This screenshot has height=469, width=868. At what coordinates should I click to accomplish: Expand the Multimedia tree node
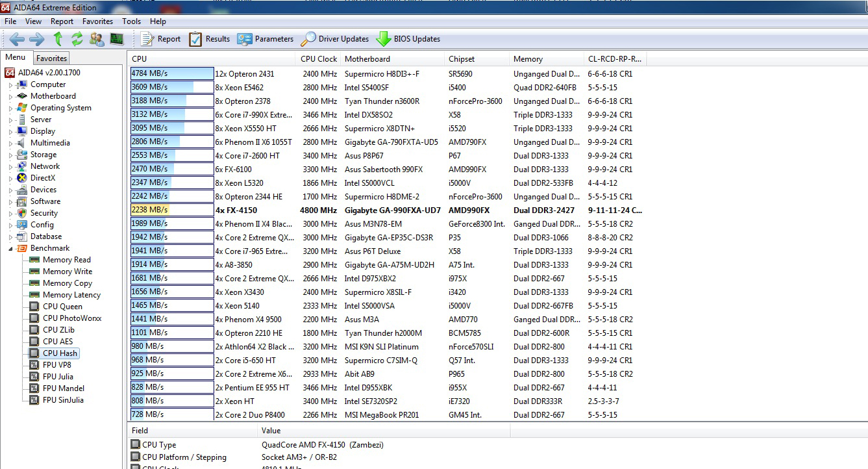pos(10,144)
